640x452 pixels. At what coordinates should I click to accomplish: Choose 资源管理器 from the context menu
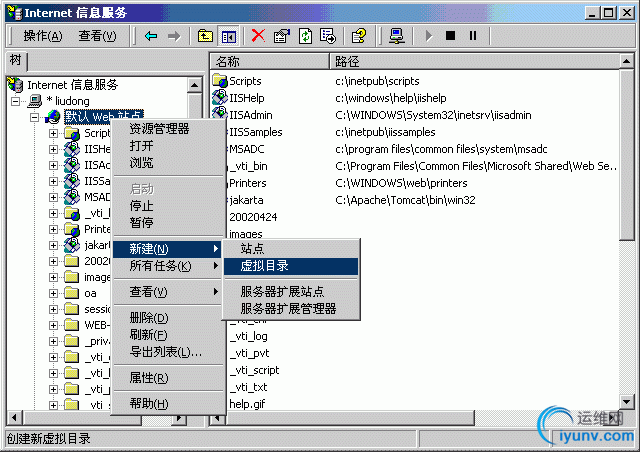tap(169, 129)
